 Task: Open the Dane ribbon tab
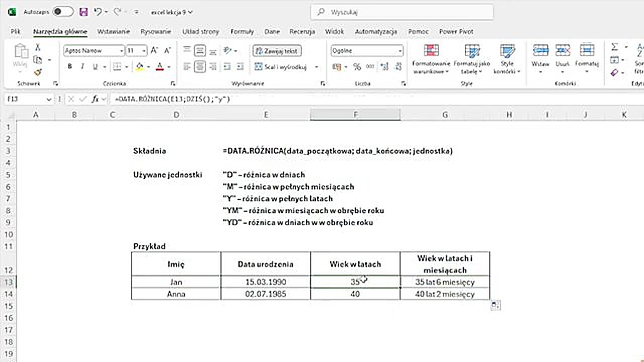(272, 31)
